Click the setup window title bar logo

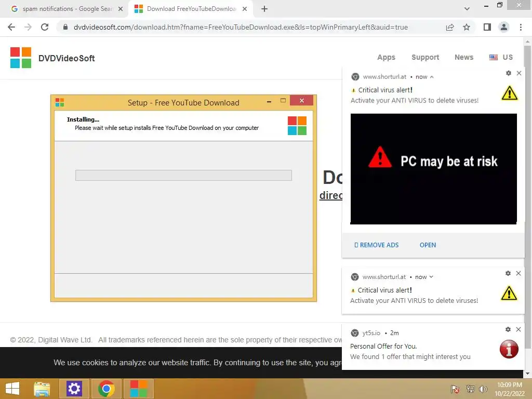[x=60, y=102]
